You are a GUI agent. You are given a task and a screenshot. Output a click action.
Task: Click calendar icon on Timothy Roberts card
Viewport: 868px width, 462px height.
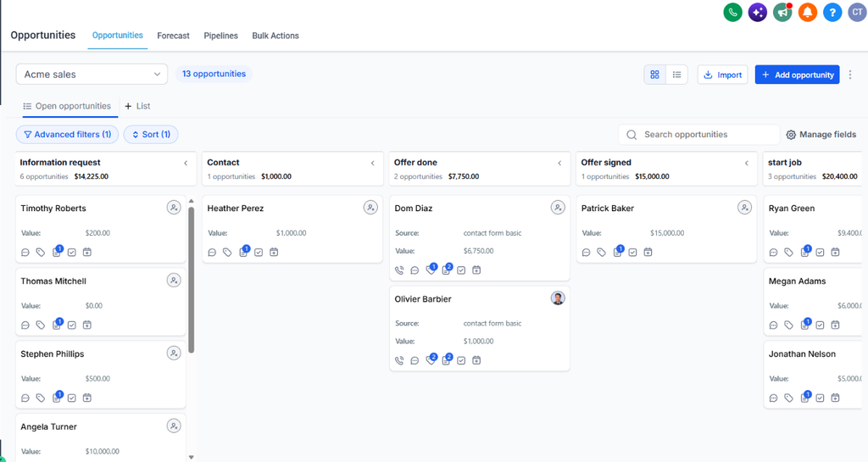(87, 253)
